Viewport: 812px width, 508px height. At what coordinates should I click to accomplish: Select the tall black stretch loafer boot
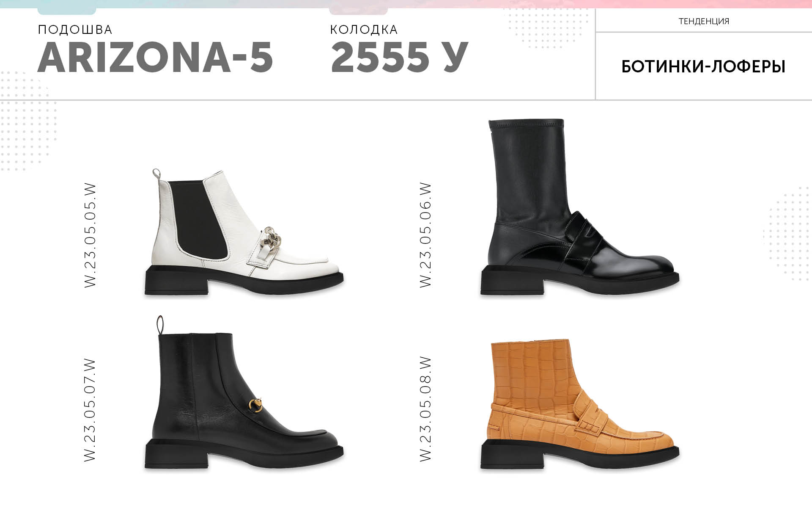(x=580, y=207)
